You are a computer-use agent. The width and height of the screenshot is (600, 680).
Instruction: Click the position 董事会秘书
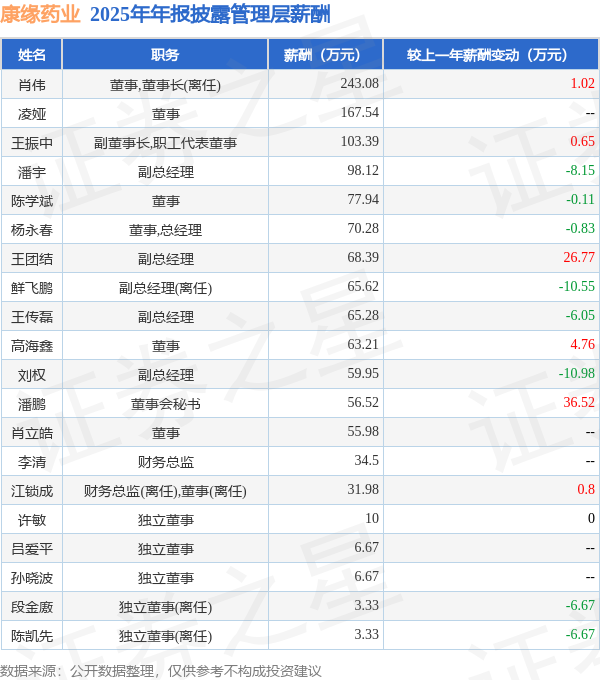coord(165,404)
